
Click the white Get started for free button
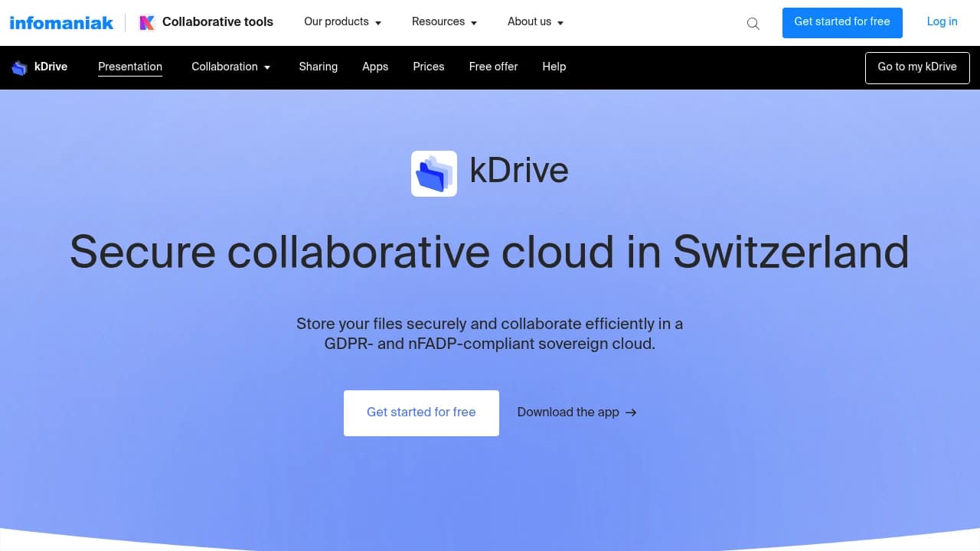pyautogui.click(x=421, y=413)
